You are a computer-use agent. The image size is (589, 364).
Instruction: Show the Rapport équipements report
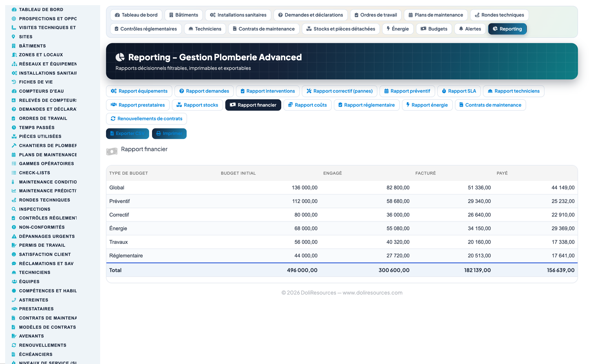[x=139, y=91]
